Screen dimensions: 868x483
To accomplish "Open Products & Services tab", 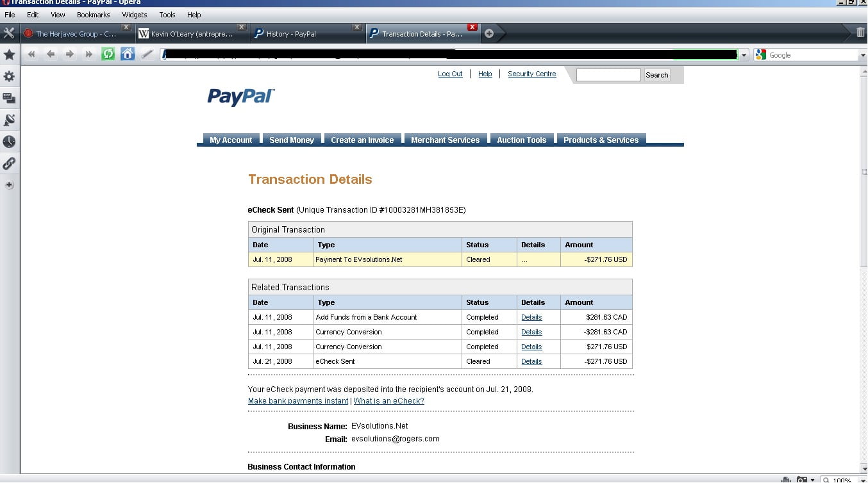I will click(x=601, y=140).
